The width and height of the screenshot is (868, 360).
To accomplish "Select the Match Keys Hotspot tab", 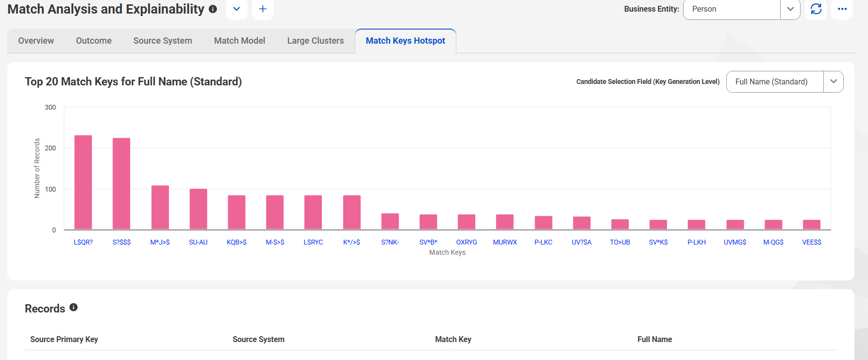I will pyautogui.click(x=405, y=41).
